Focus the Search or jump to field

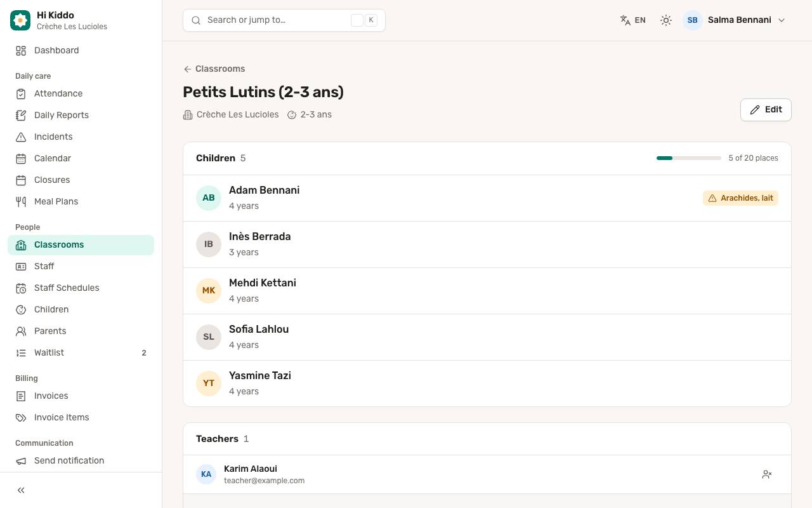(284, 20)
